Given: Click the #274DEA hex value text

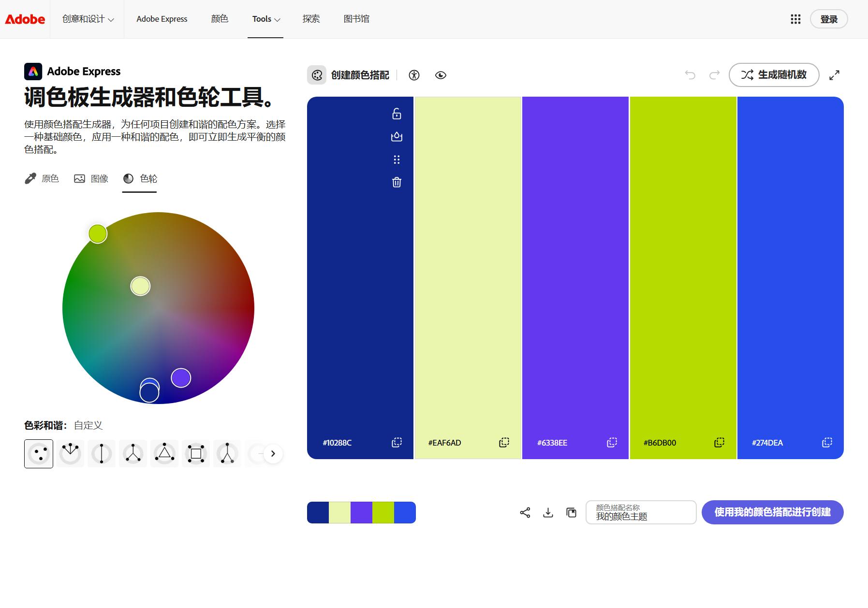Looking at the screenshot, I should pos(767,443).
